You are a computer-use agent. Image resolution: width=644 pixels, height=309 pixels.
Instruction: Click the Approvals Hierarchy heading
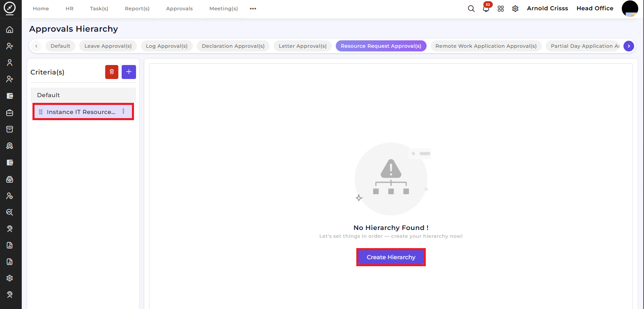point(74,29)
